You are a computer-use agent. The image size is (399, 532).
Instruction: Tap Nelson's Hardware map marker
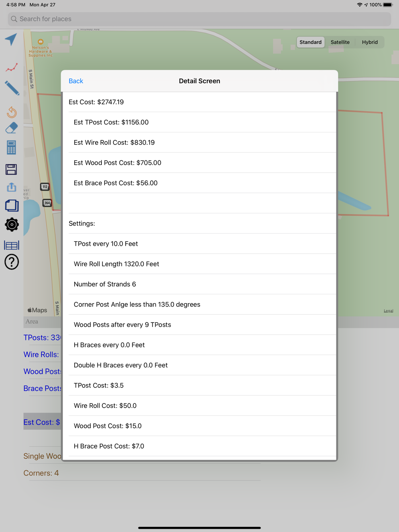click(x=40, y=42)
